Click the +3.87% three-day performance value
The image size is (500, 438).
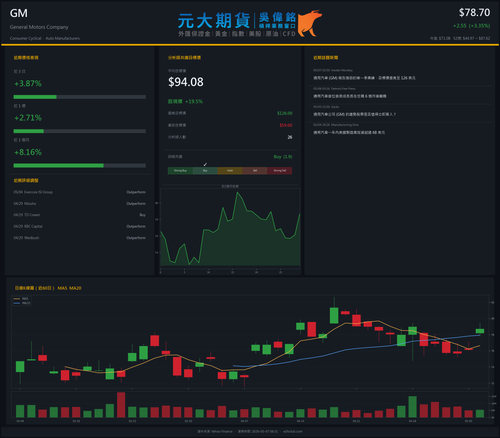point(28,83)
